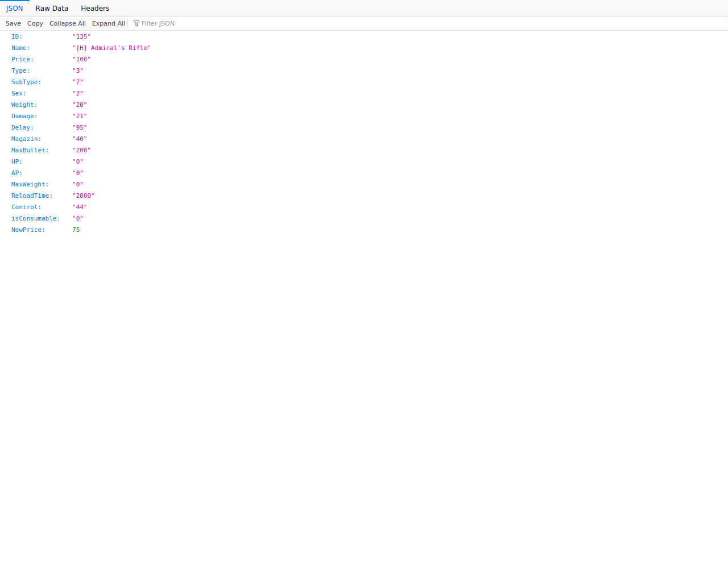Select the isConsumable key label
This screenshot has height=582, width=728.
pyautogui.click(x=36, y=218)
